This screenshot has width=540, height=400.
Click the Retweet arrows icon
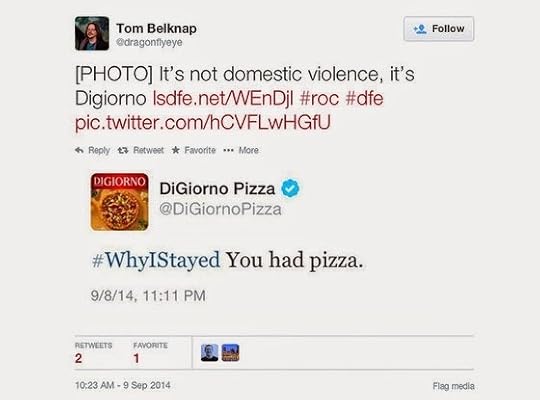[x=123, y=150]
